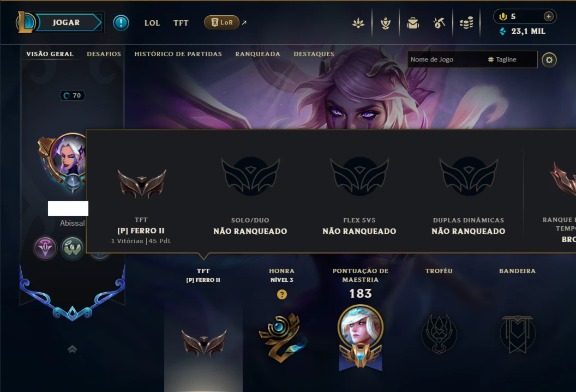
Task: Open the Collection lotus icon
Action: tap(358, 23)
